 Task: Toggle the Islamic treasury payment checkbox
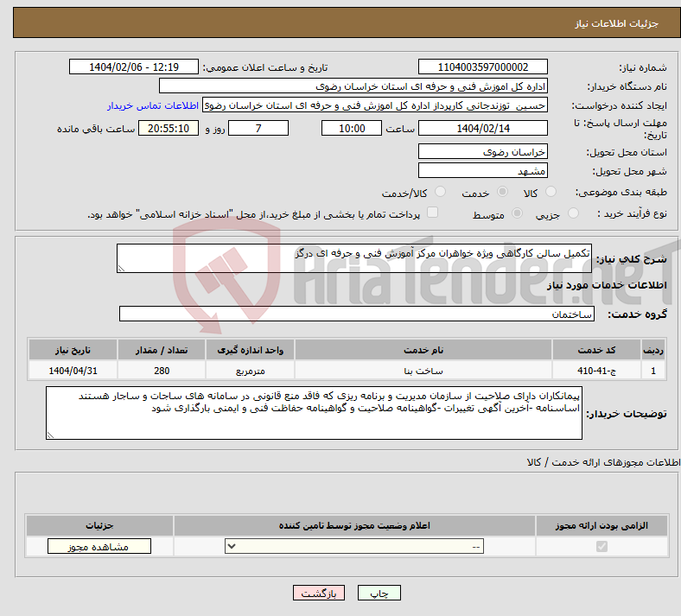coord(432,213)
